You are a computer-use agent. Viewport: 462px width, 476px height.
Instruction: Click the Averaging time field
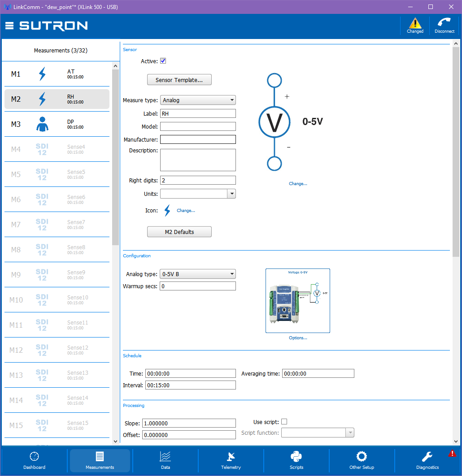coord(318,373)
